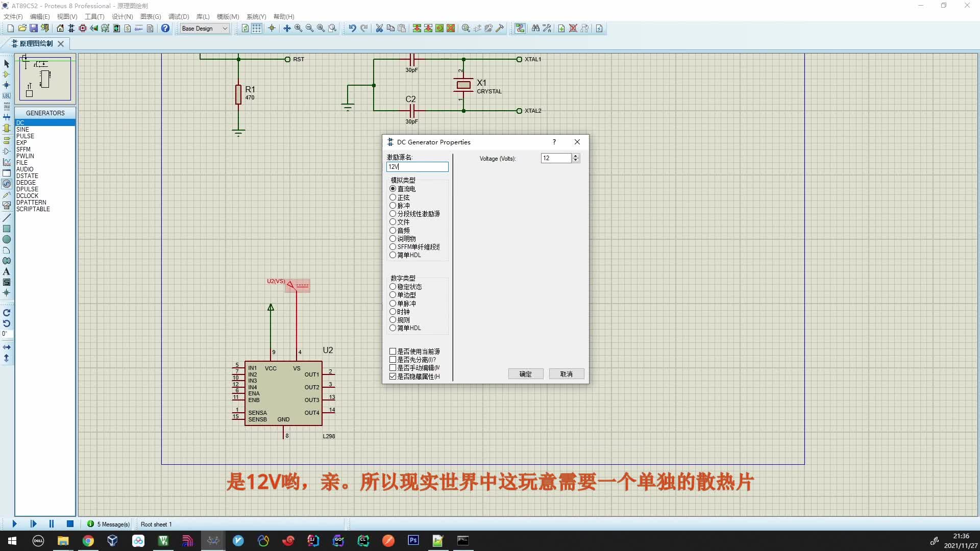The width and height of the screenshot is (980, 551).
Task: Click the 确定 button
Action: tap(525, 374)
